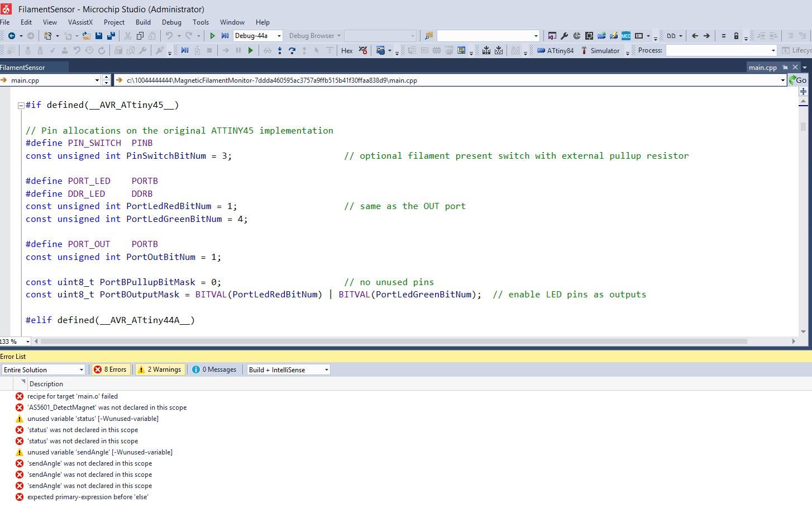812x526 pixels.
Task: Click the Go button beside file path
Action: (798, 80)
